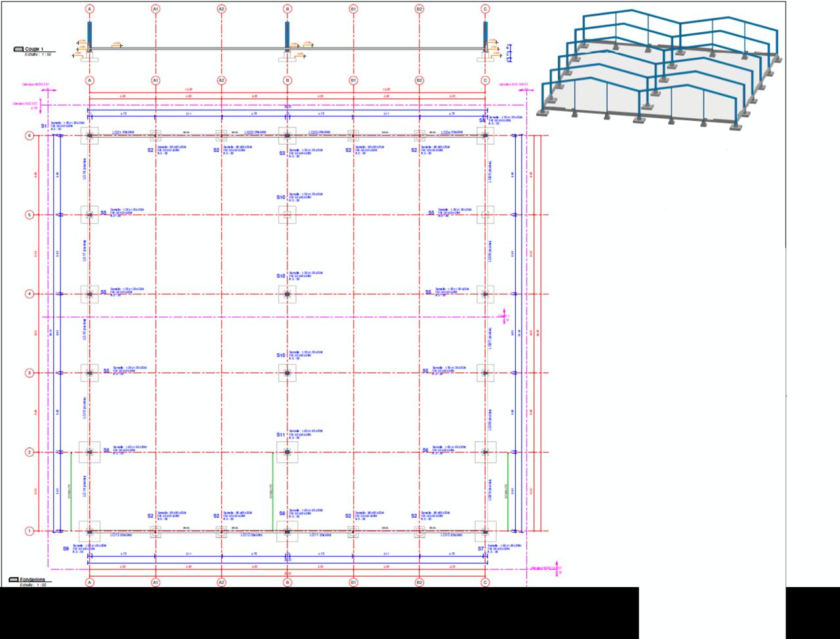
Task: Click grid bubble 1 at the bottom left
Action: click(x=29, y=531)
